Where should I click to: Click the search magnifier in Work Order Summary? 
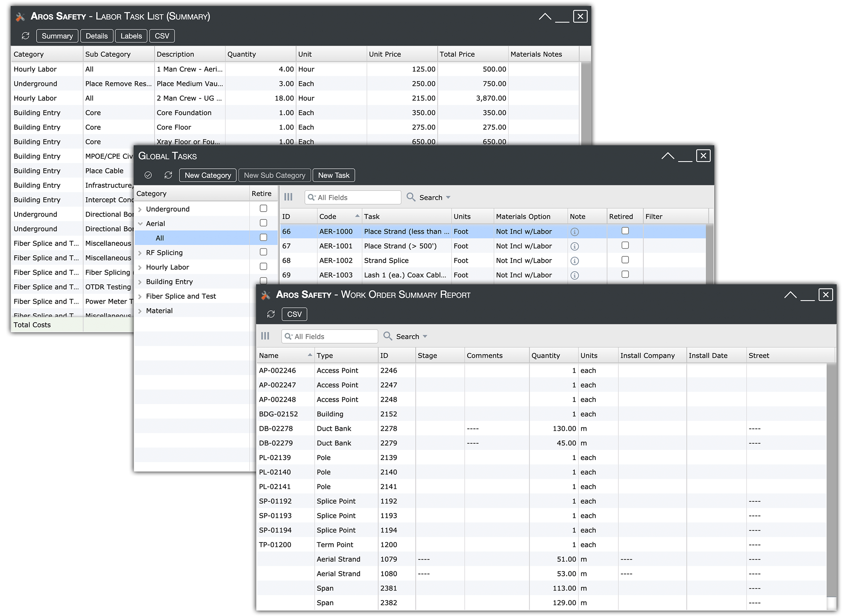388,336
